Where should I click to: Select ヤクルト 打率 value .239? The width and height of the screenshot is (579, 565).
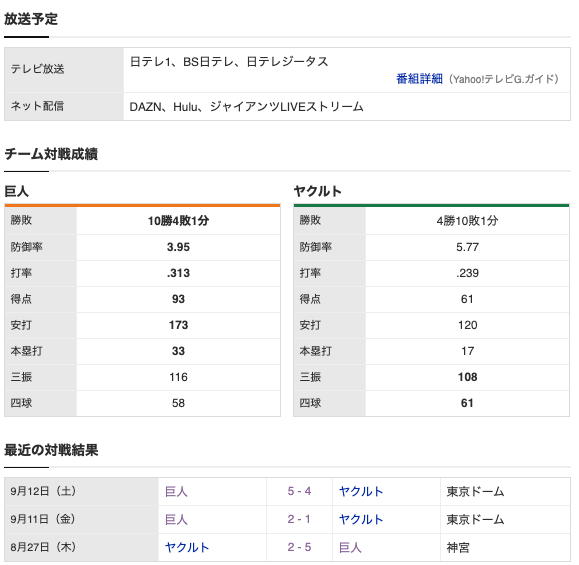tap(467, 273)
